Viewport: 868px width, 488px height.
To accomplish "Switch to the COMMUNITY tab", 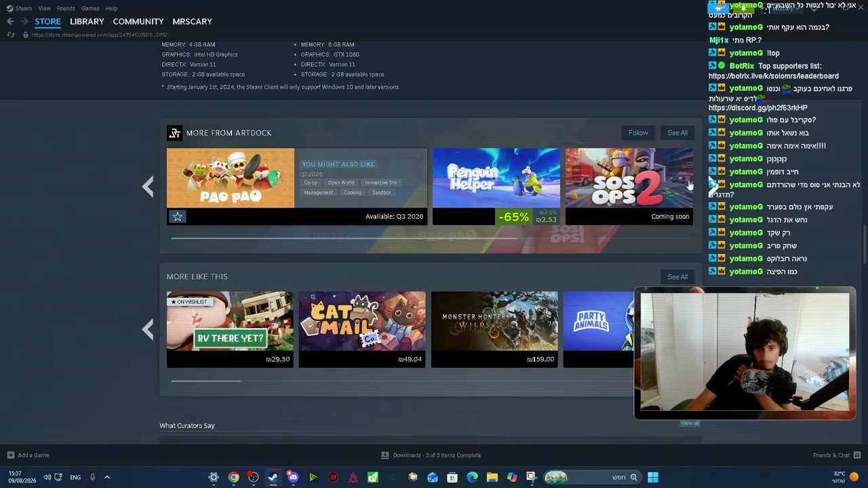I will coord(138,22).
